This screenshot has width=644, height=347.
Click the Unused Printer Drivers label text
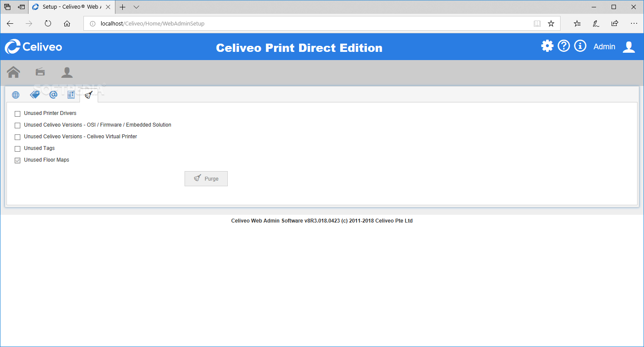pos(50,113)
